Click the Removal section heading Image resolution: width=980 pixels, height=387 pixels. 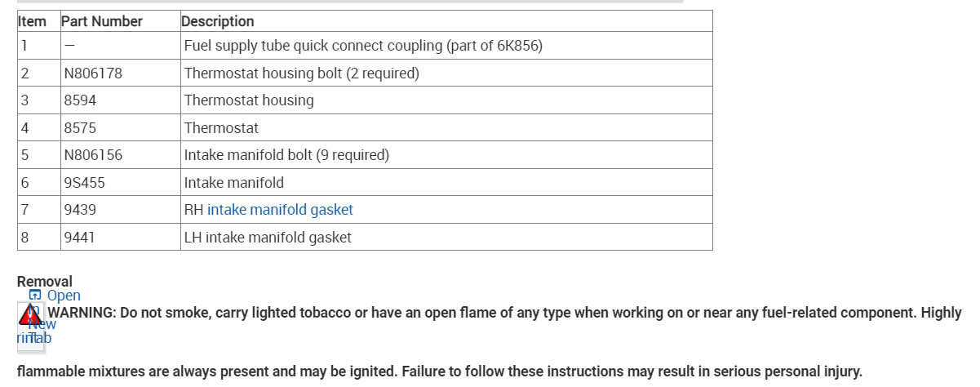tap(45, 282)
